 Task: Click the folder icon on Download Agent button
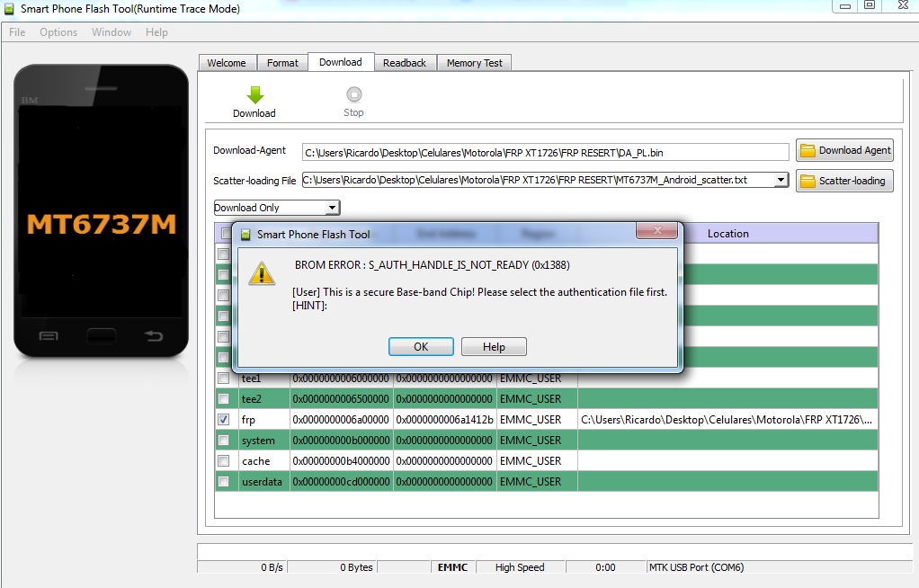click(807, 151)
